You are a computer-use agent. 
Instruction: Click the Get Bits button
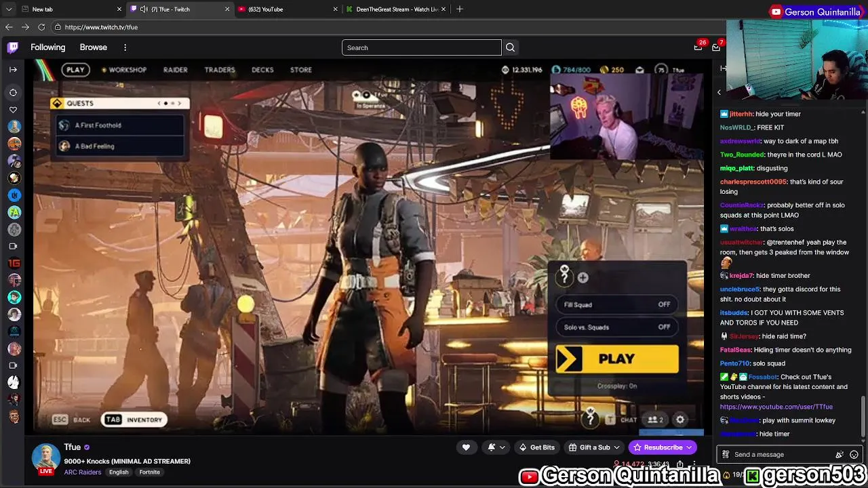coord(536,447)
